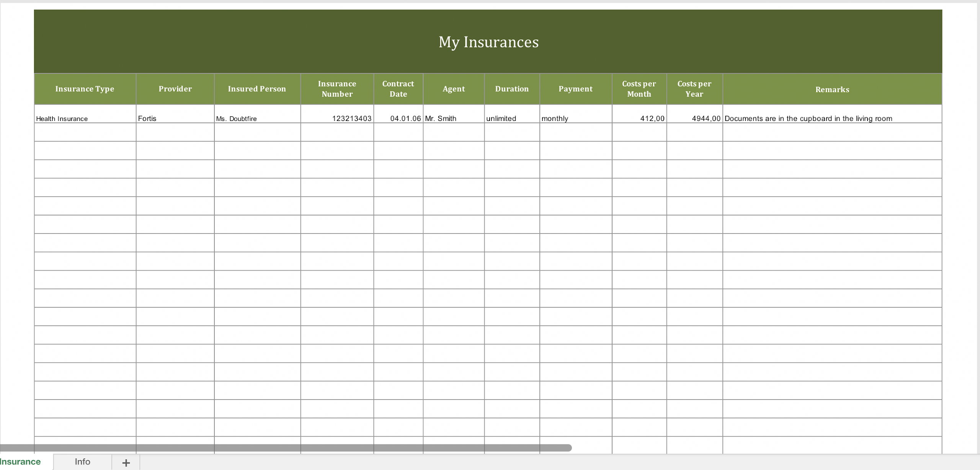Click the My Insurances title banner

pyautogui.click(x=488, y=41)
